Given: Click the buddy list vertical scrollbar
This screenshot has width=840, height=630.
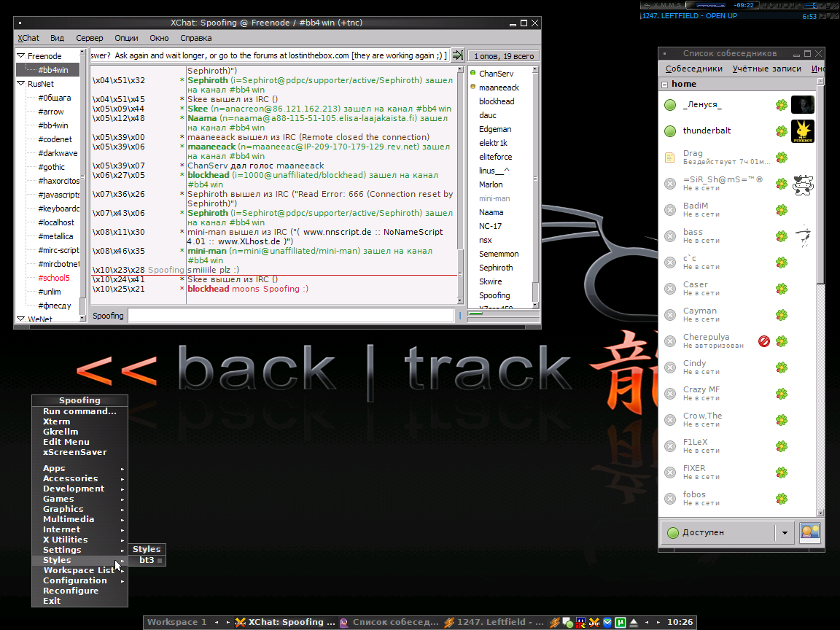Looking at the screenshot, I should click(820, 297).
